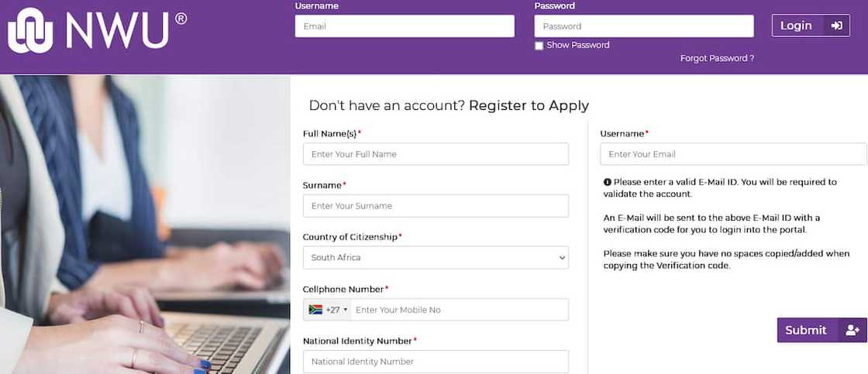Enable the Show Password checkbox
The width and height of the screenshot is (868, 374).
539,46
